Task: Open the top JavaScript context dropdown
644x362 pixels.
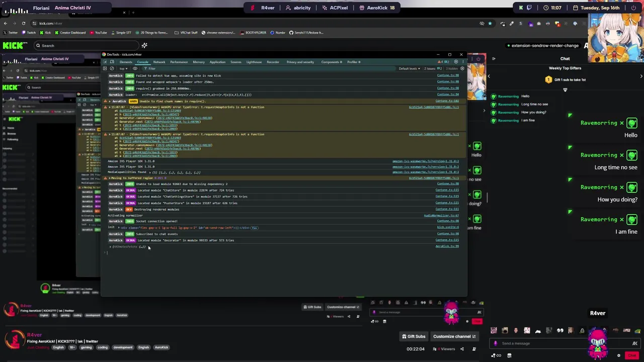Action: pyautogui.click(x=123, y=68)
